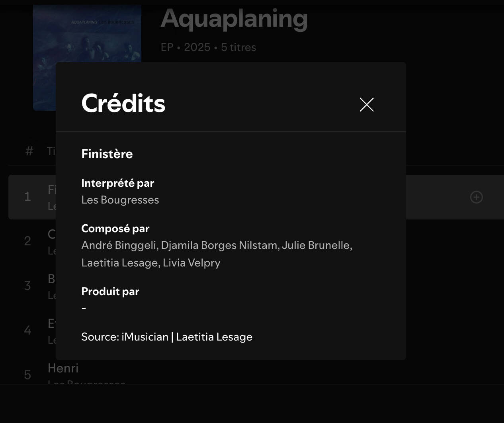
Task: Select track number 4 in the list
Action: (x=27, y=331)
